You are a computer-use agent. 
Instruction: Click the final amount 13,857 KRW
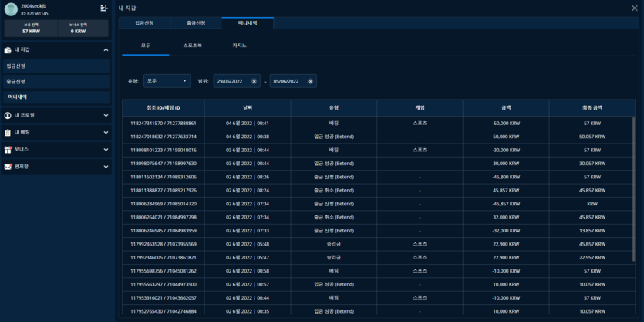point(592,231)
